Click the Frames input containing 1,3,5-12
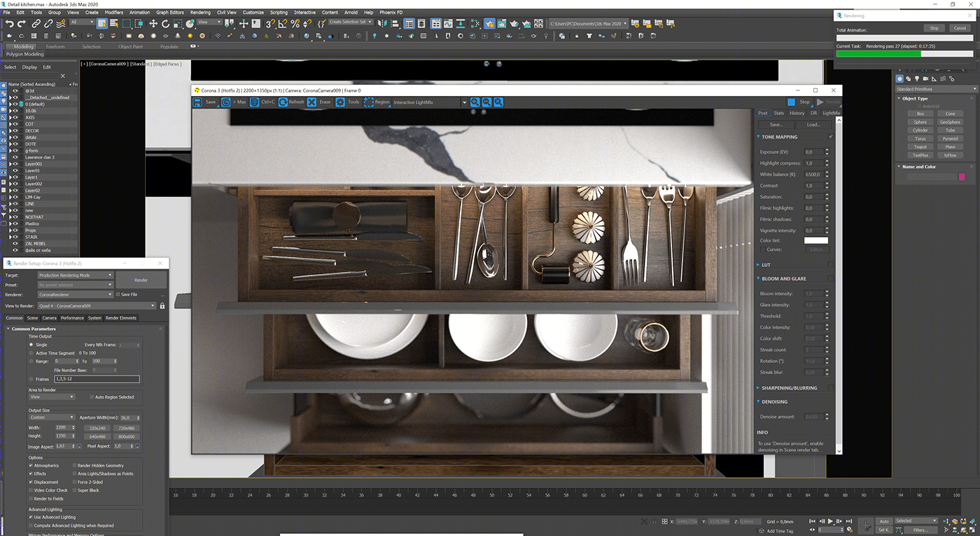980x536 pixels. (x=96, y=379)
